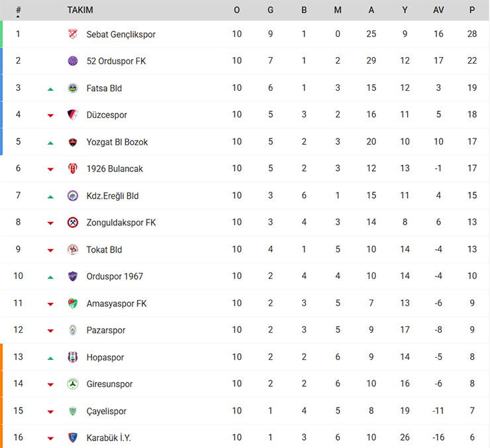Viewport: 490px width, 448px height.
Task: Click the Giresunspor green club crest
Action: coord(73,384)
